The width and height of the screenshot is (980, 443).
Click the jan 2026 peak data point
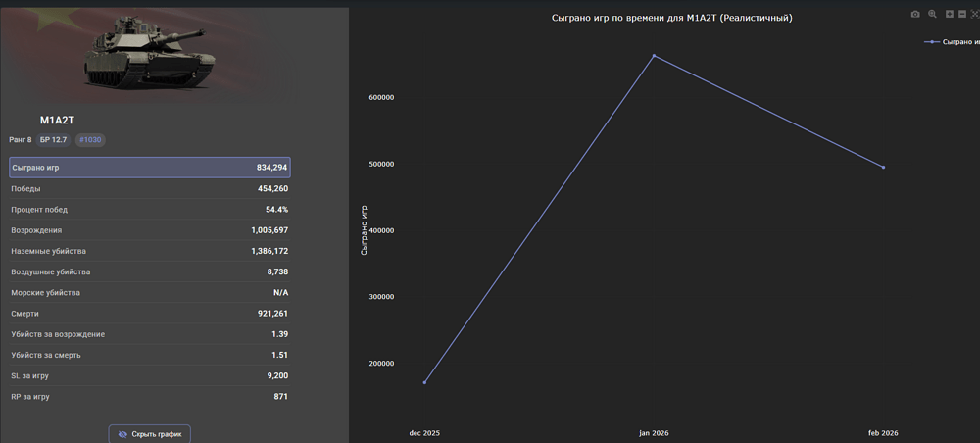pyautogui.click(x=654, y=56)
